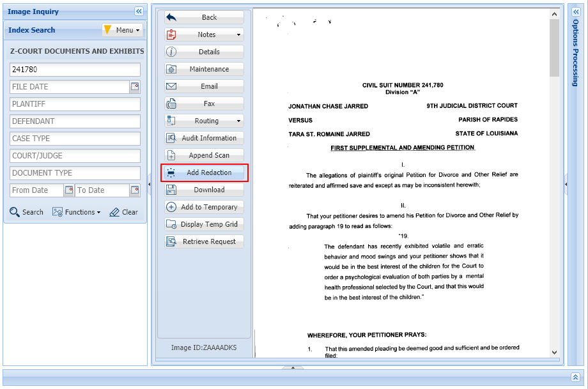Screen dimensions: 588x389
Task: Open Audit Information
Action: 203,137
